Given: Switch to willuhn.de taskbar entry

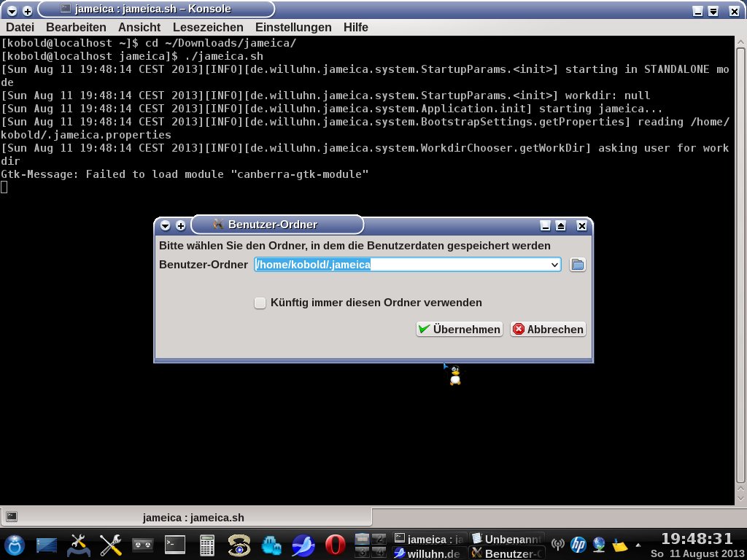Looking at the screenshot, I should tap(429, 553).
